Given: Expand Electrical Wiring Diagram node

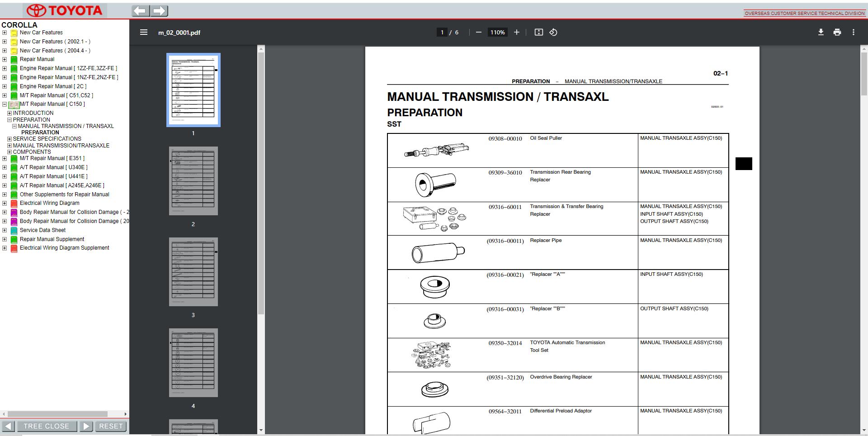Looking at the screenshot, I should pos(5,203).
